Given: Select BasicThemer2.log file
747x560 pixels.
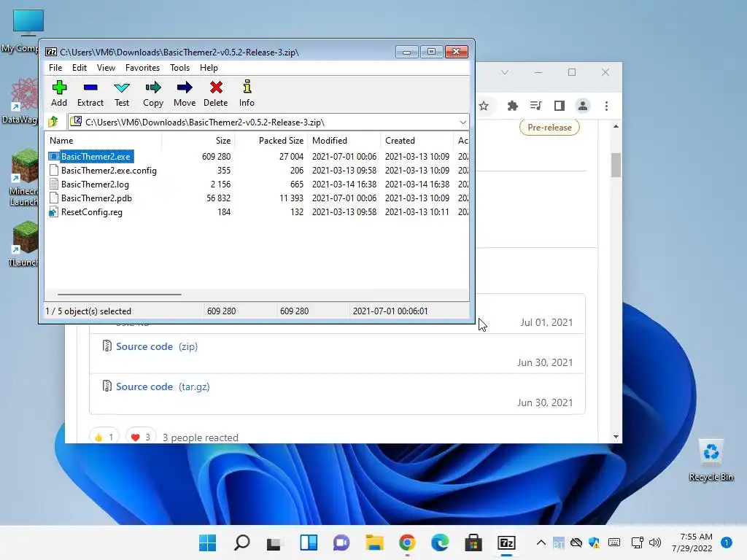Looking at the screenshot, I should coord(95,184).
